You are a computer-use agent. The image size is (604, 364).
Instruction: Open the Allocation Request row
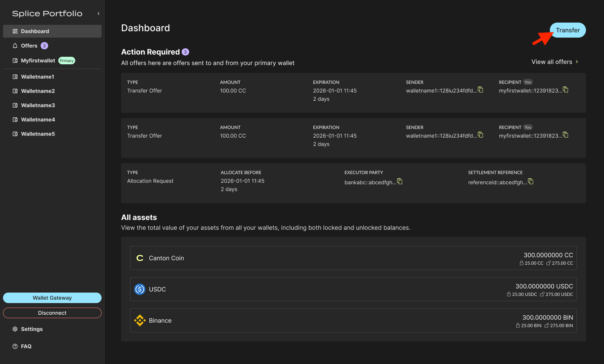[x=354, y=183]
